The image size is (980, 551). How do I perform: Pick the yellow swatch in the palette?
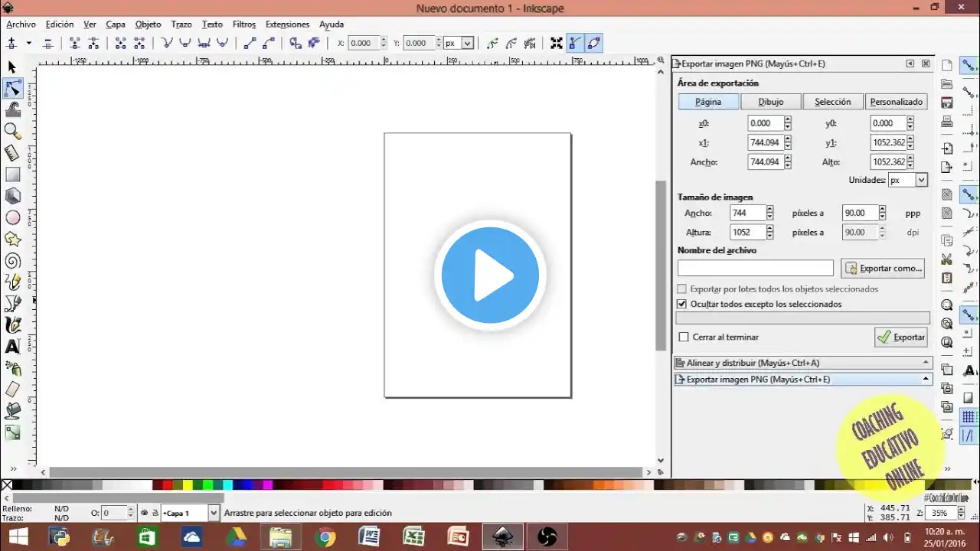188,484
